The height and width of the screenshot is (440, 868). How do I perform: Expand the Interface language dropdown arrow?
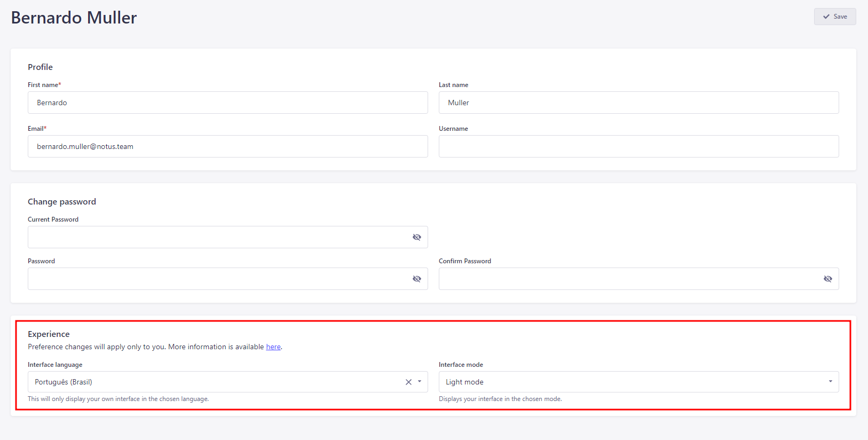(420, 382)
